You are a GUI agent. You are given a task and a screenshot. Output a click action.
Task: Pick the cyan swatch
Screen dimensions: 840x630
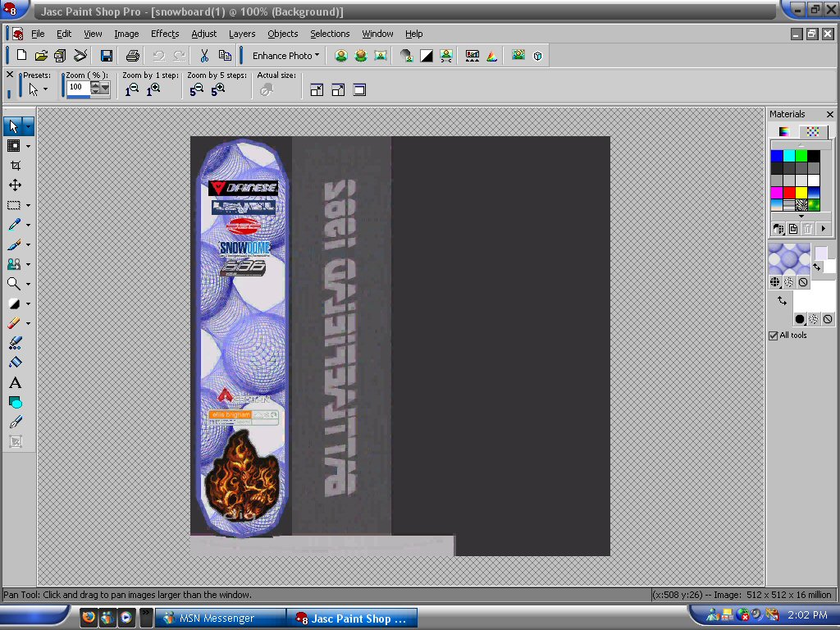point(789,156)
